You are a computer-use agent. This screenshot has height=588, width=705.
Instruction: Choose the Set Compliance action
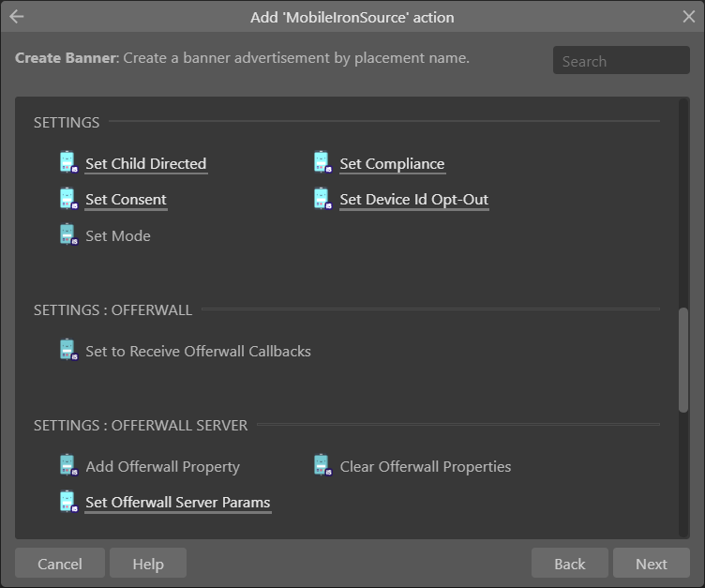tap(392, 164)
